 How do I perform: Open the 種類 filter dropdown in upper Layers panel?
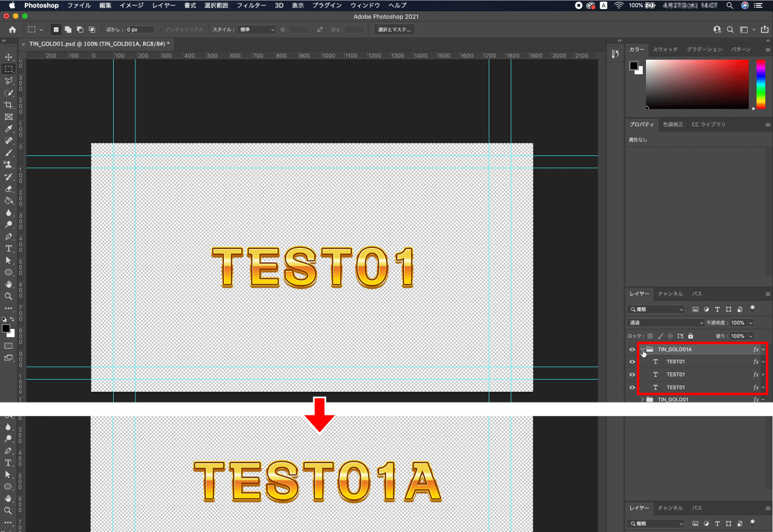click(x=656, y=310)
